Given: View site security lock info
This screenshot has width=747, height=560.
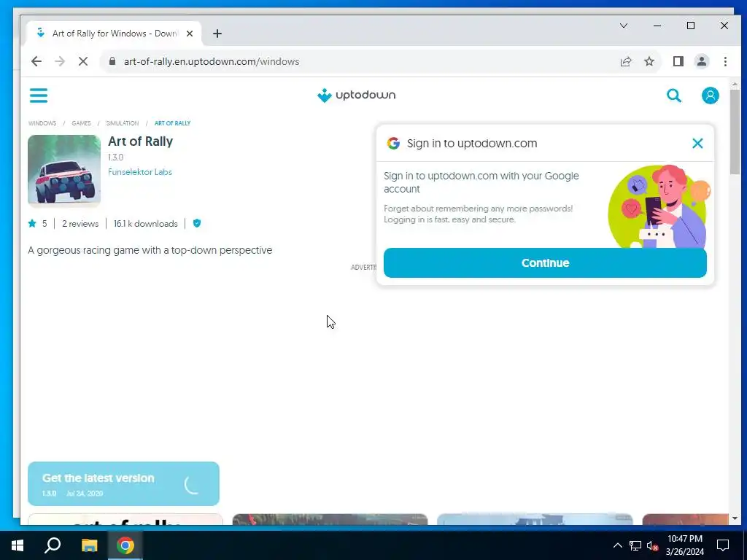Looking at the screenshot, I should click(112, 61).
